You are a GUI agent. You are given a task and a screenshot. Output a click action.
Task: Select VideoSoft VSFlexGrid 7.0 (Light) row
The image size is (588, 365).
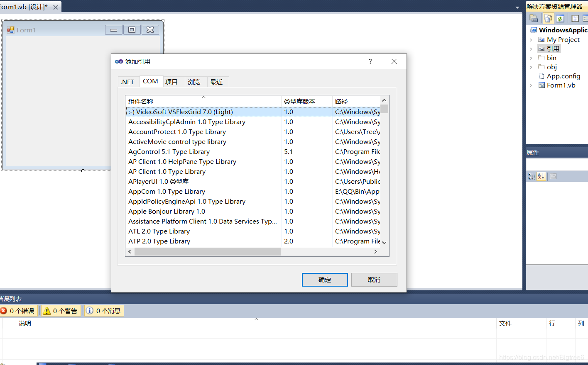point(253,112)
